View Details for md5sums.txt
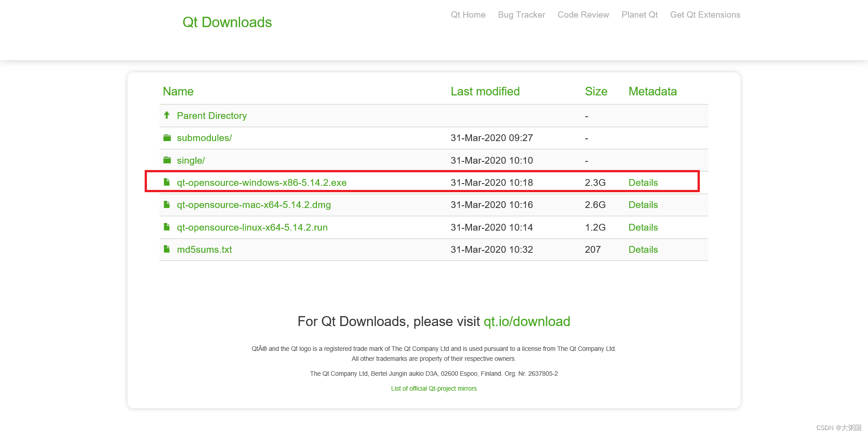The width and height of the screenshot is (868, 435). click(643, 250)
